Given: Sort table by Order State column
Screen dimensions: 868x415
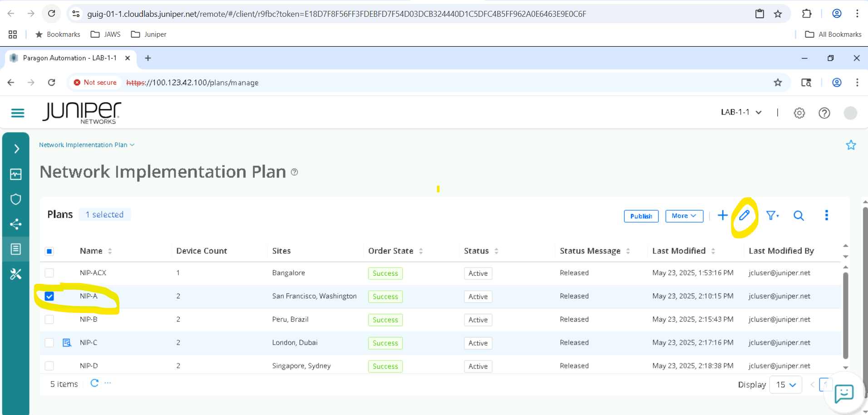Looking at the screenshot, I should 421,251.
